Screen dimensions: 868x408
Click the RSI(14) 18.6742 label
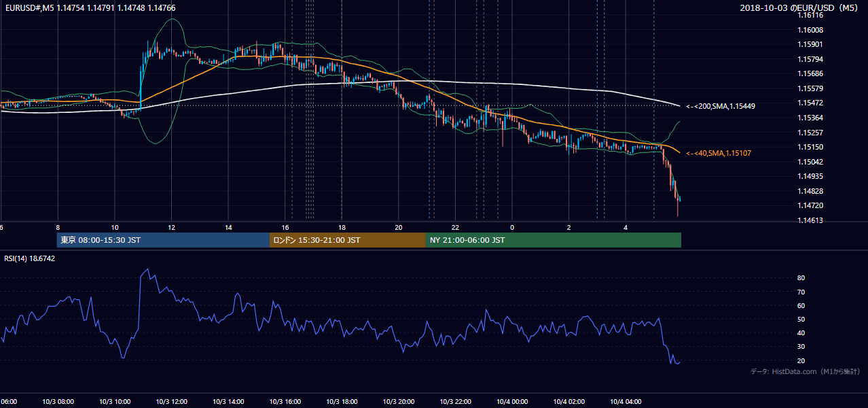coord(30,258)
